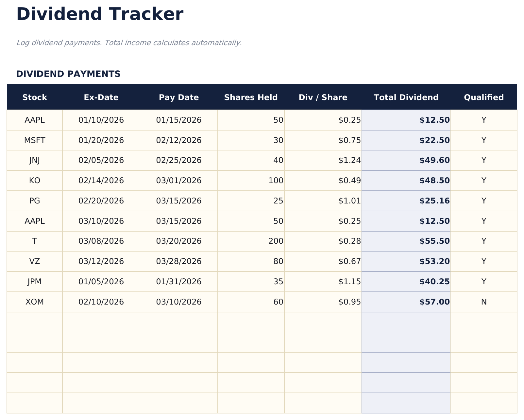The width and height of the screenshot is (524, 420).
Task: Click the Total Dividend column header
Action: pos(406,97)
